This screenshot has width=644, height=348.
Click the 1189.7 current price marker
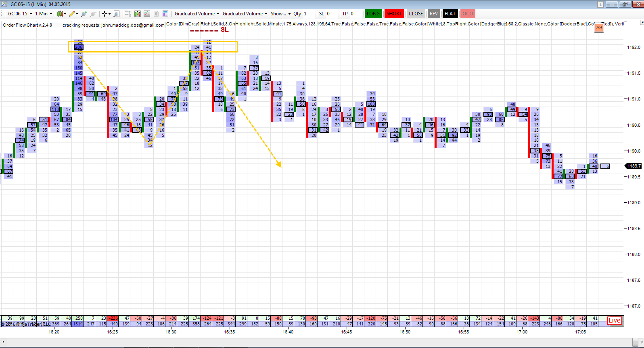point(634,166)
